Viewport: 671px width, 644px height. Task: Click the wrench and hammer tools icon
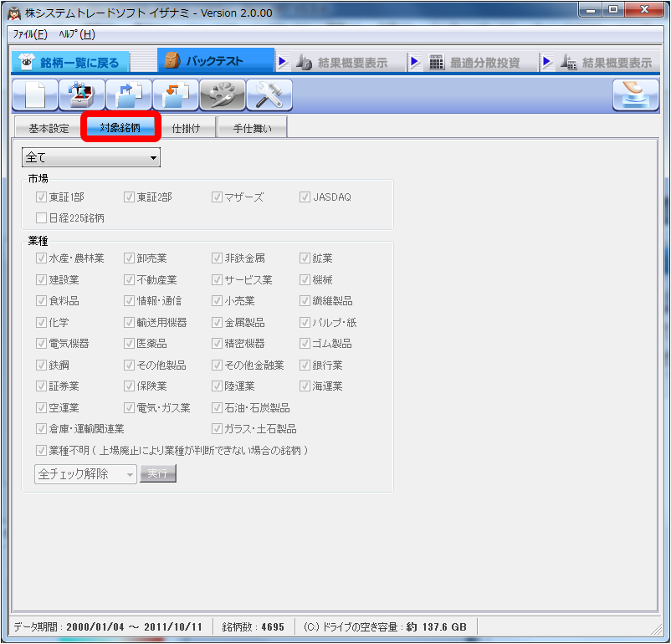pos(269,95)
